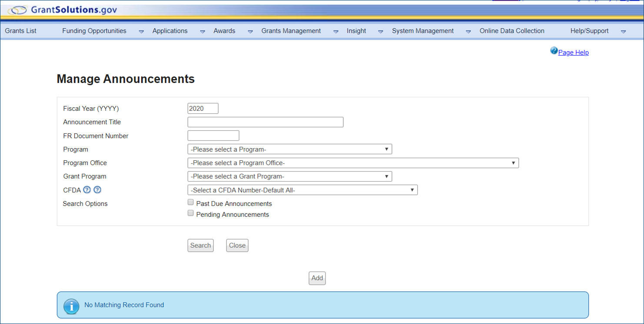Click the GrantSolutions.gov logo

[x=63, y=10]
